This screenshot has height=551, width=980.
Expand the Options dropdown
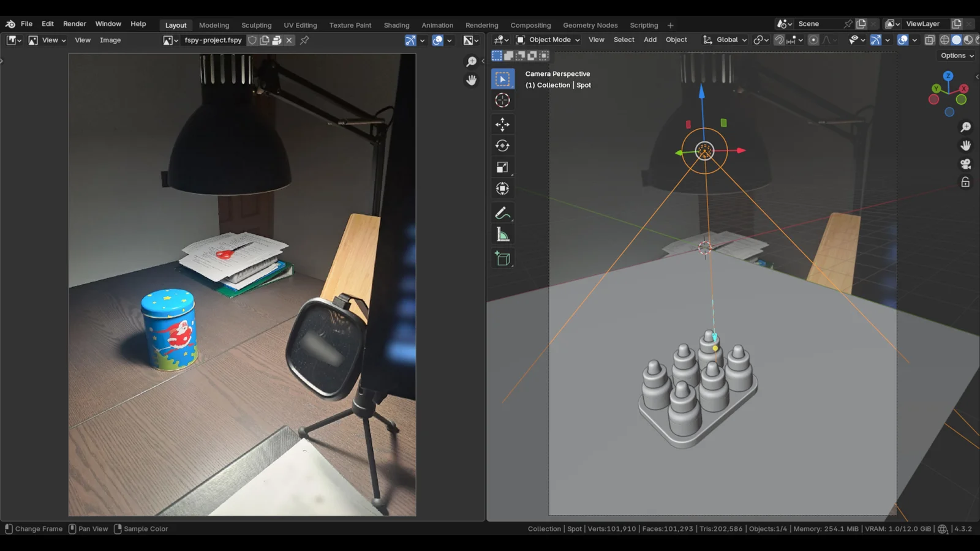pos(957,56)
